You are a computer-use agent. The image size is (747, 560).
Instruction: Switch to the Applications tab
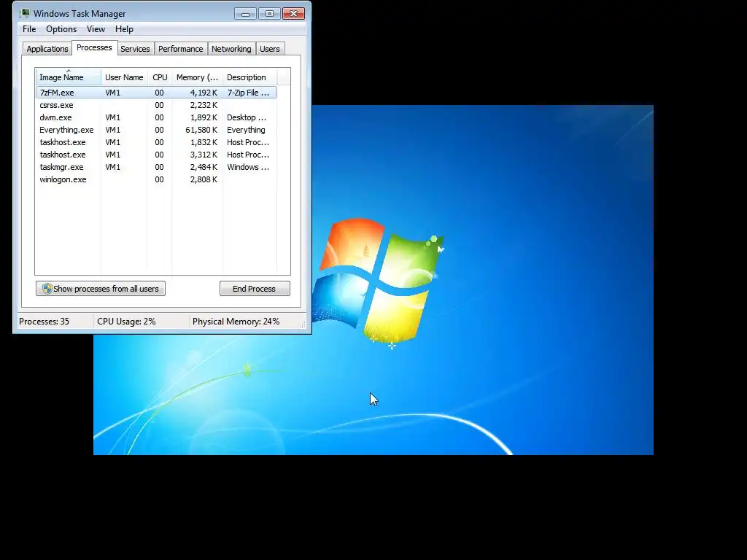click(x=47, y=49)
